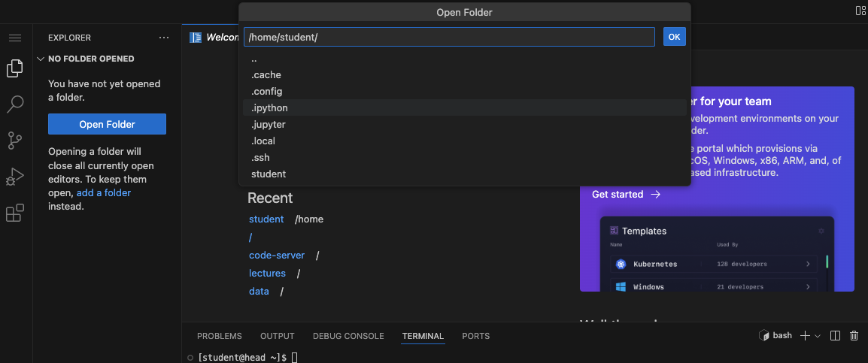Screen dimensions: 868x363
Task: Open the Source Control view
Action: point(15,141)
